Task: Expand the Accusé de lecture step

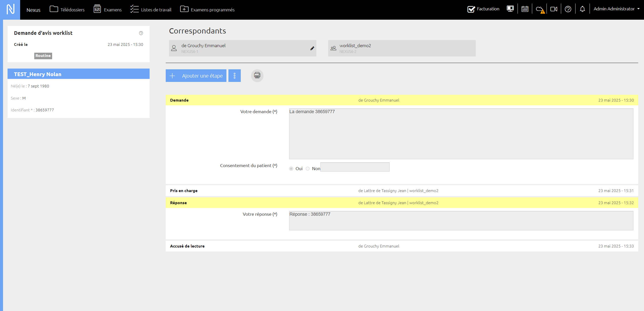Action: pyautogui.click(x=402, y=246)
